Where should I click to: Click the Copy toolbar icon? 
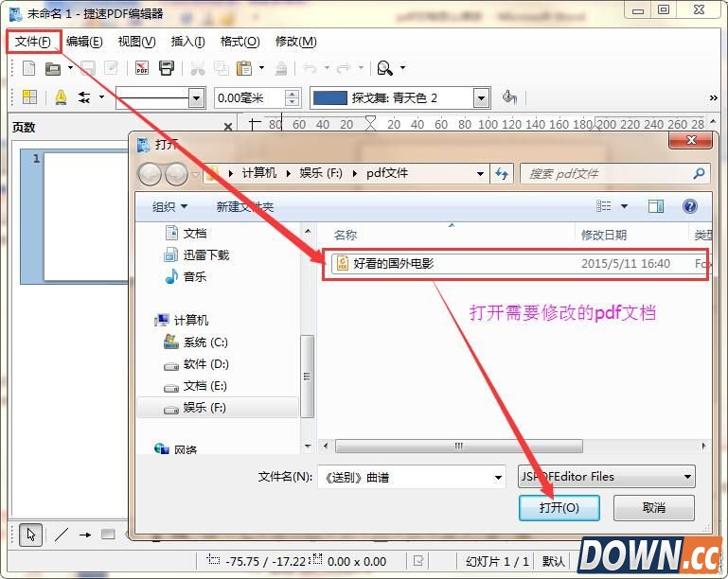coord(221,69)
